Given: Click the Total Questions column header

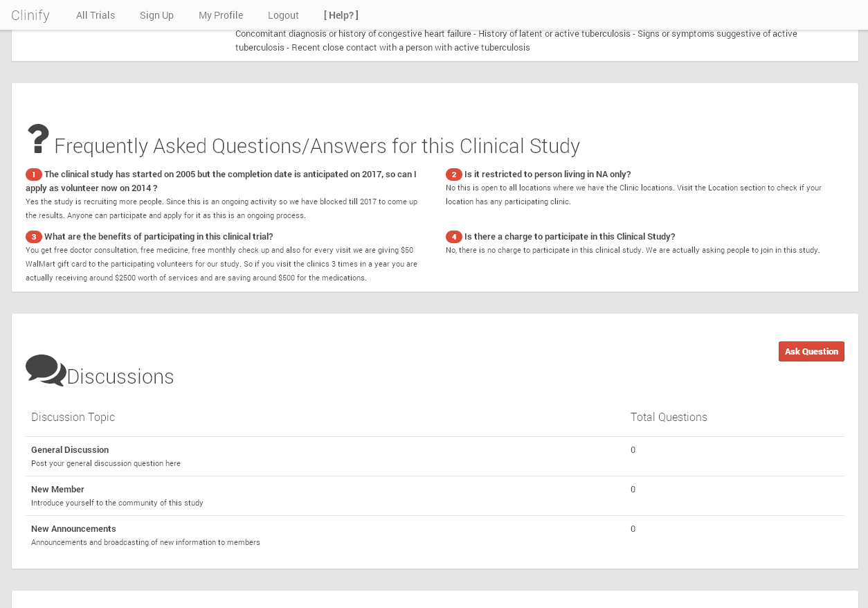Looking at the screenshot, I should (669, 417).
